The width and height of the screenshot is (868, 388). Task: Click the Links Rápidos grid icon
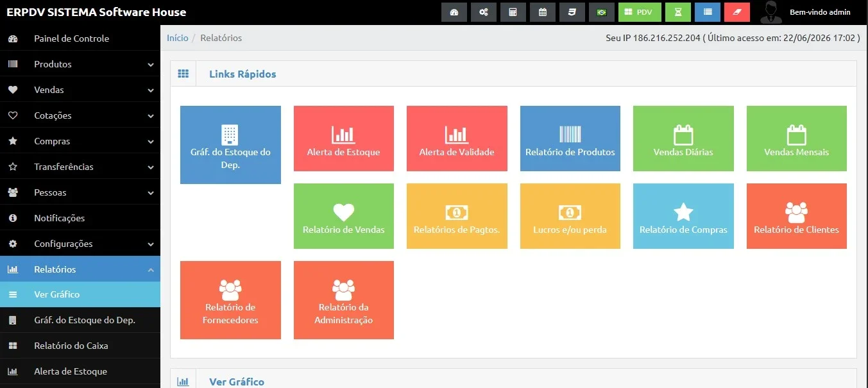183,74
